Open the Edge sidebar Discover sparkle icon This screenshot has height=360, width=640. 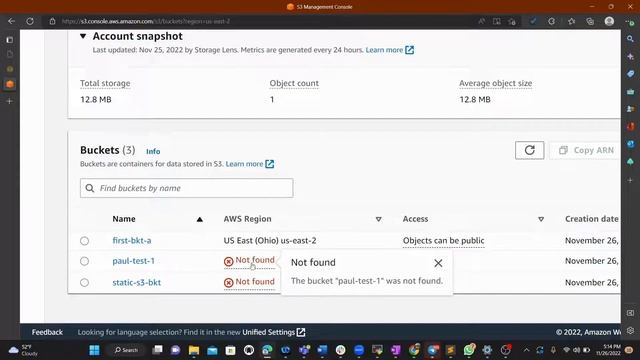tap(630, 57)
